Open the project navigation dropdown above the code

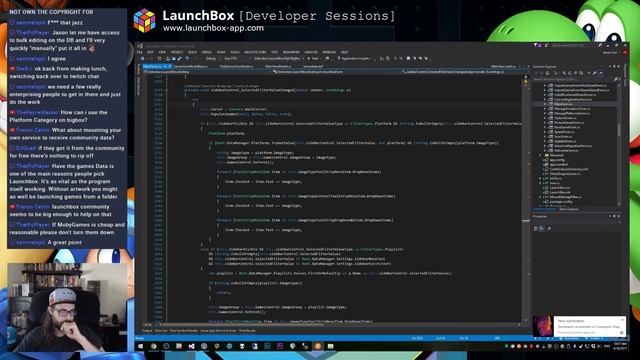[x=206, y=72]
